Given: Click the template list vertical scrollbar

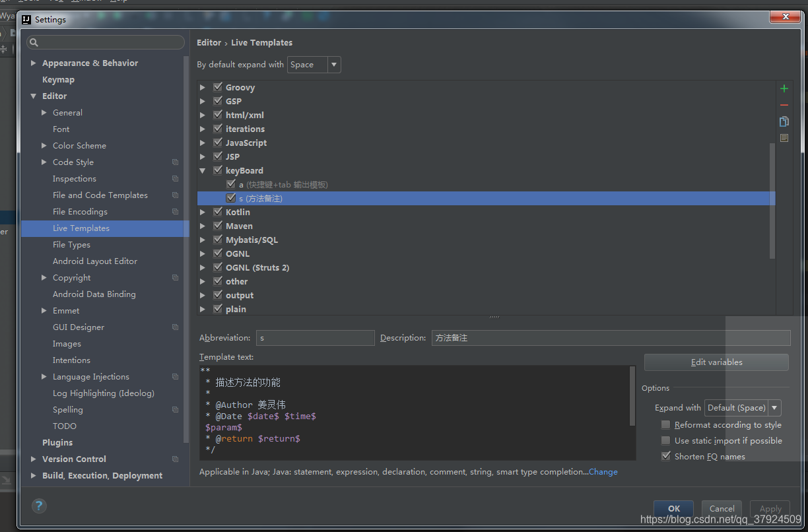Looking at the screenshot, I should click(x=772, y=200).
